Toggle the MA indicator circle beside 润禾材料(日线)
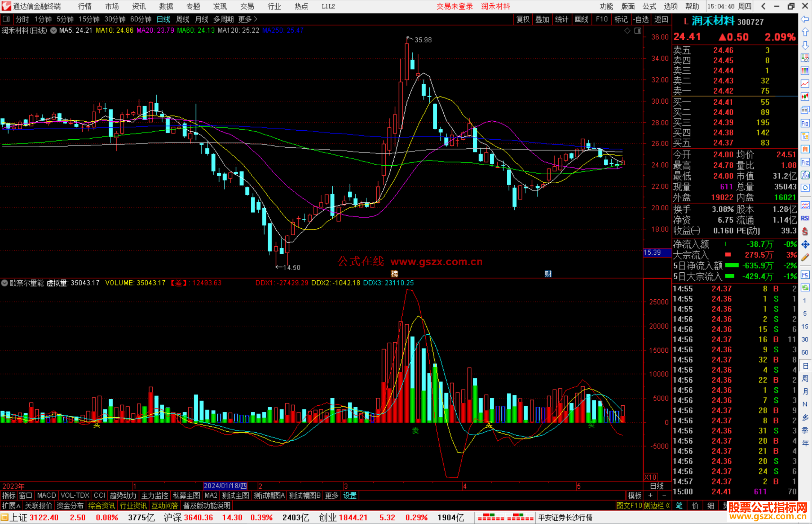 tap(53, 30)
